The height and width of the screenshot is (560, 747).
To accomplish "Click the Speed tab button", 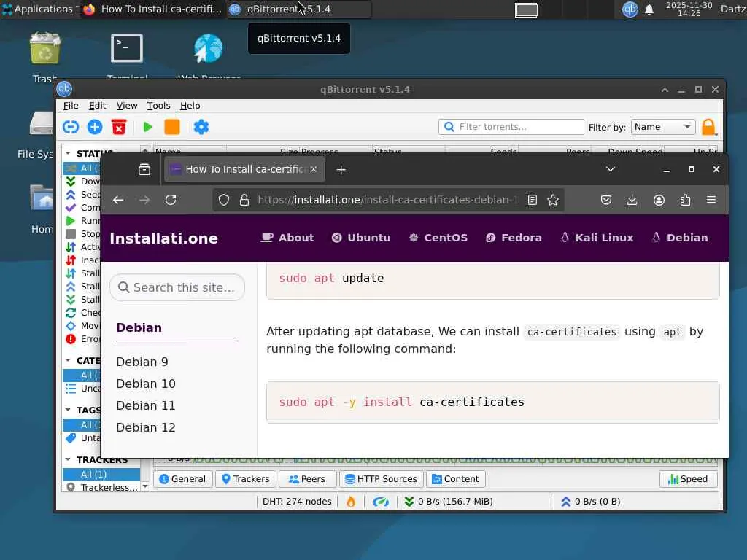I will pos(688,479).
